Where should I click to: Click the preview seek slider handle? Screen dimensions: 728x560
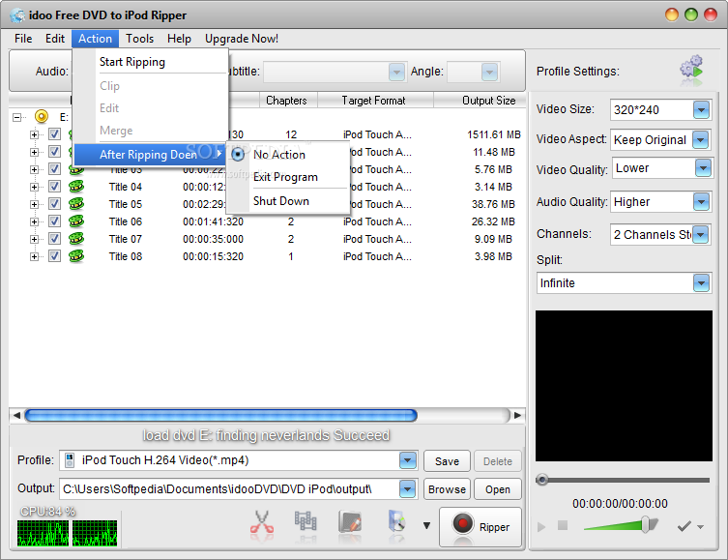point(541,480)
